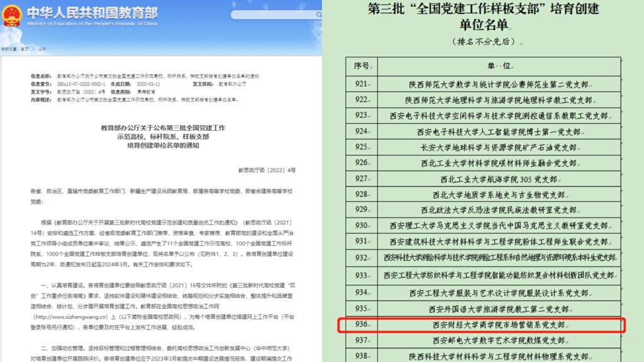Click the 序号 column header
The width and height of the screenshot is (644, 362).
coord(362,65)
